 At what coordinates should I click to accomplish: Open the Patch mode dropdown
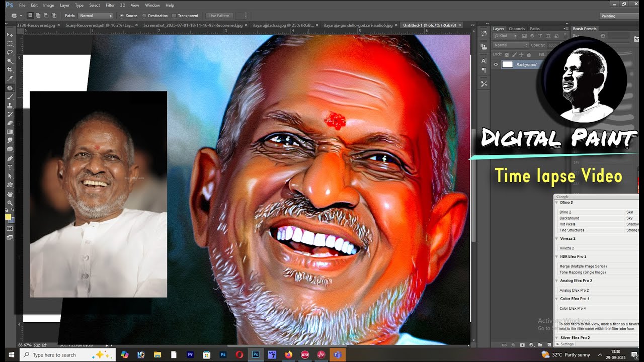tap(96, 16)
